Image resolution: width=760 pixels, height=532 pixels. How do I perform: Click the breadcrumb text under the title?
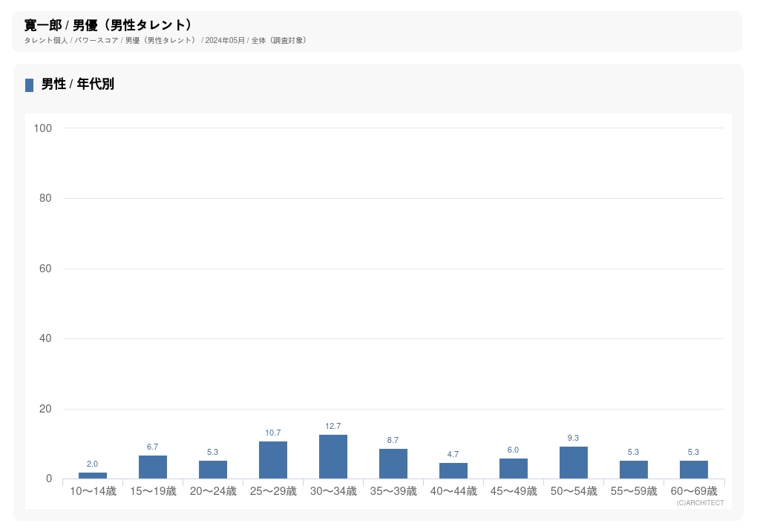[x=165, y=41]
